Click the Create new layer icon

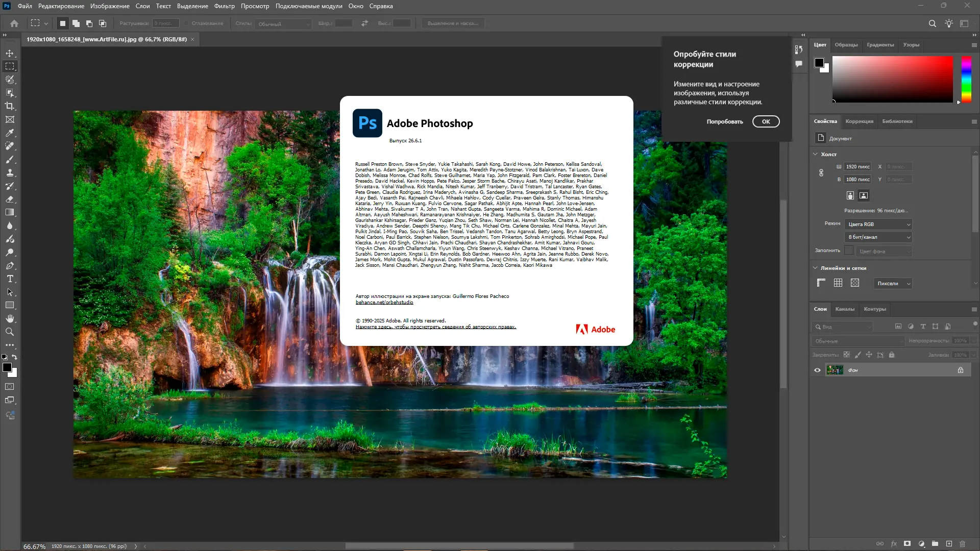click(949, 544)
